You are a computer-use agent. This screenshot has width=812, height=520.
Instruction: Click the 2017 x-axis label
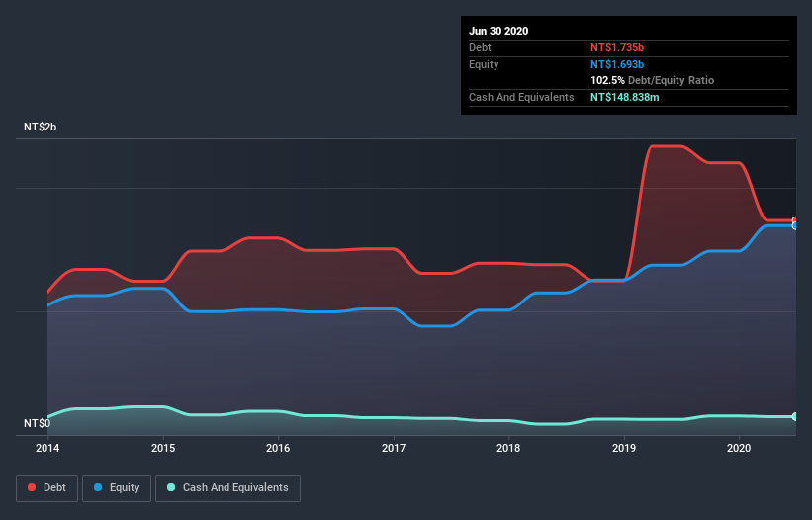coord(394,448)
